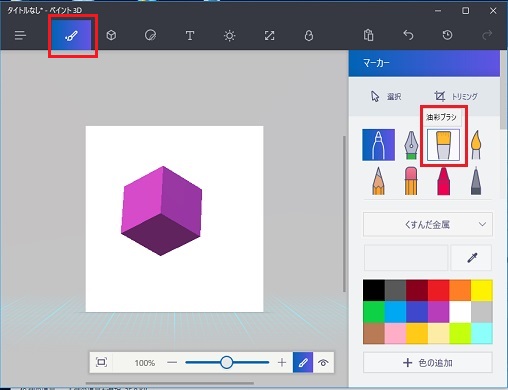
Task: Select the Oil brush 油彩ブラシ
Action: [443, 145]
